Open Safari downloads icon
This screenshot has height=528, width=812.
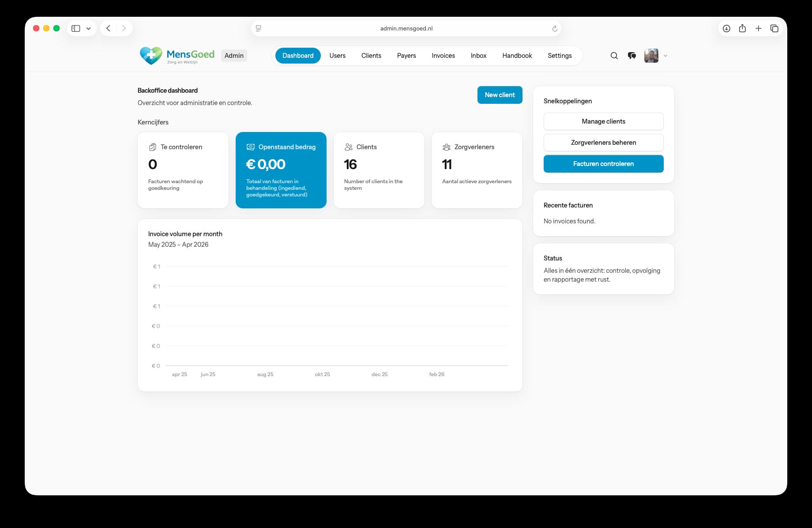(726, 28)
